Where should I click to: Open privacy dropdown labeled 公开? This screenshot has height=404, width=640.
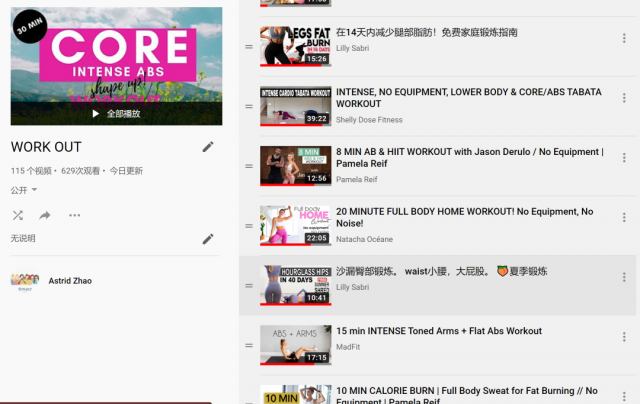click(24, 190)
